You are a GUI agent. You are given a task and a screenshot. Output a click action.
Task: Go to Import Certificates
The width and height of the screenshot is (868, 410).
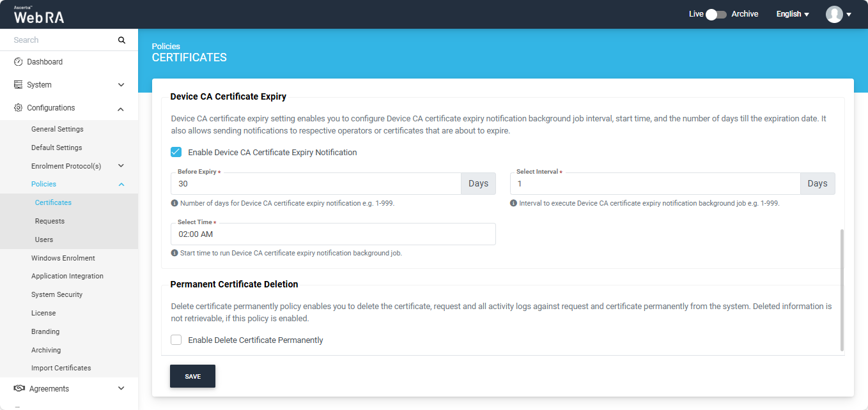(61, 368)
